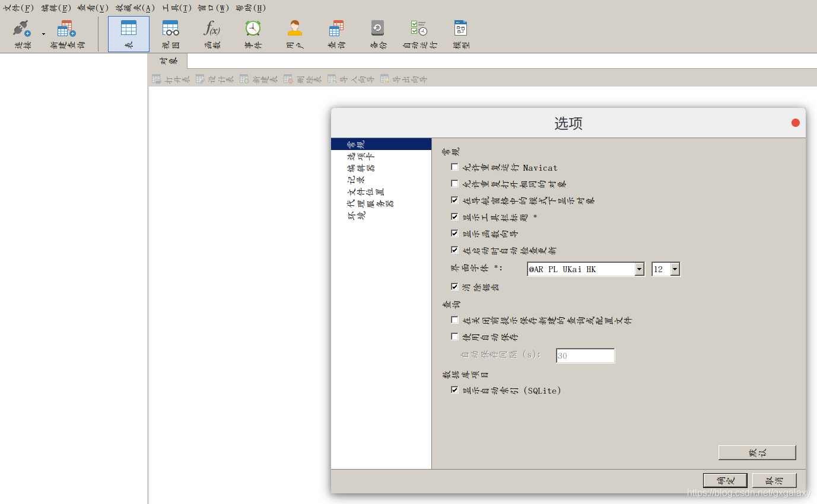Open the 备份 (Backup) disk icon
The image size is (817, 504).
coord(378,28)
